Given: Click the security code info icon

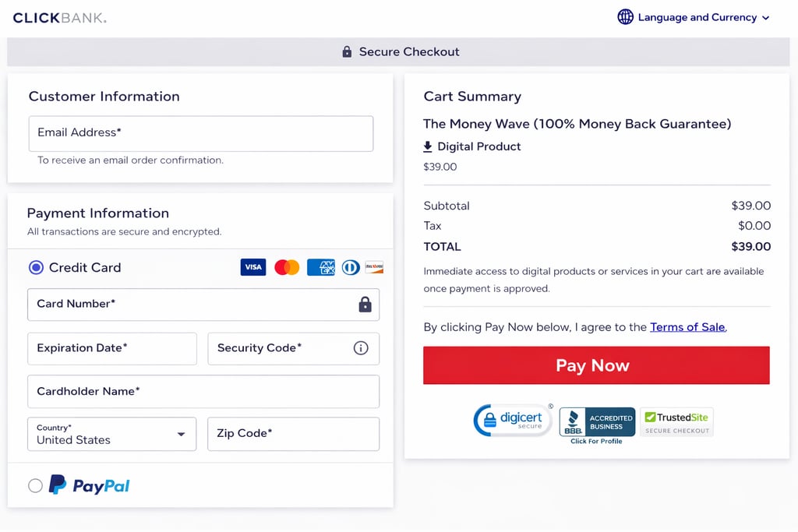Looking at the screenshot, I should click(361, 348).
